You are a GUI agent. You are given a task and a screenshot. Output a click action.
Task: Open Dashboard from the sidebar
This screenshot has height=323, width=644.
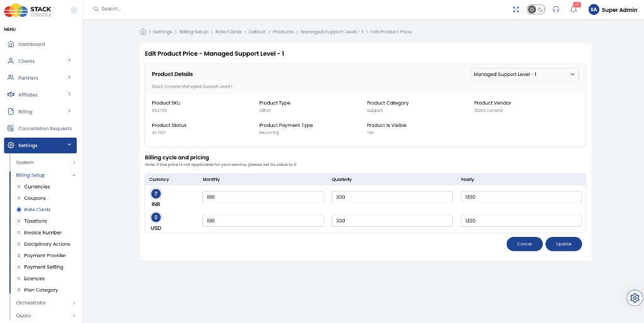pos(31,44)
